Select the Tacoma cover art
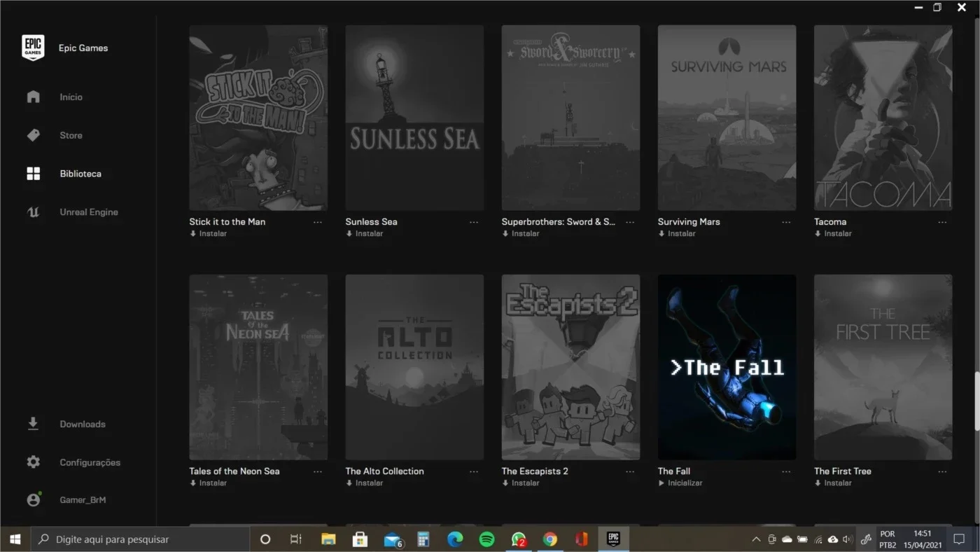 tap(883, 118)
